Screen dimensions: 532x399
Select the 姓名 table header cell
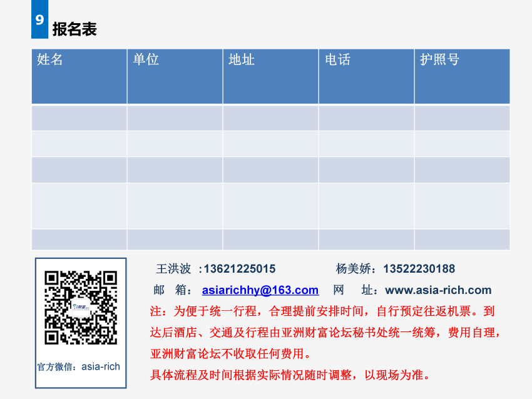pyautogui.click(x=79, y=76)
